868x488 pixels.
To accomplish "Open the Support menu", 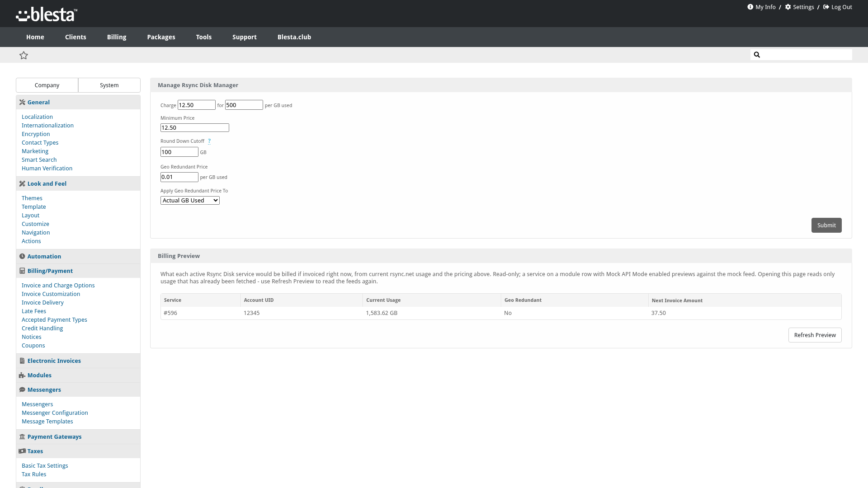I will pyautogui.click(x=244, y=37).
